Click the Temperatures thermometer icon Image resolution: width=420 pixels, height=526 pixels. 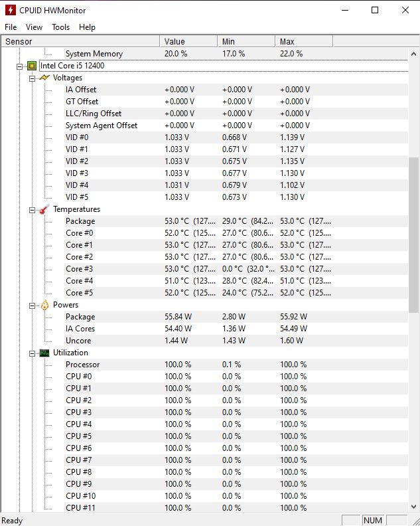click(44, 209)
